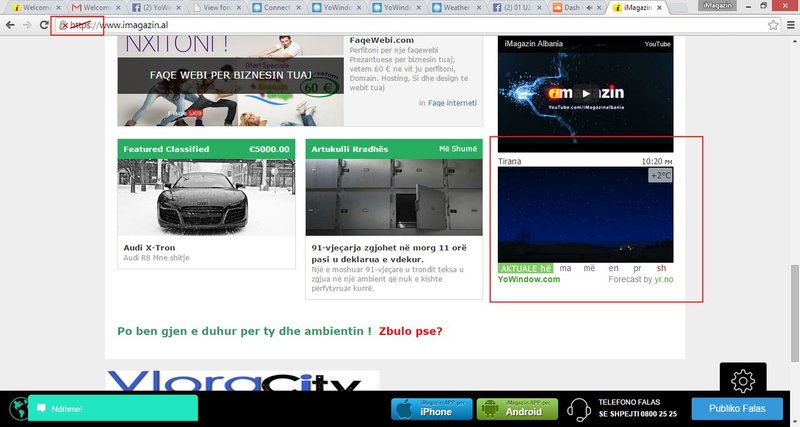800x427 pixels.
Task: Switch to the View forum tab
Action: pos(216,8)
